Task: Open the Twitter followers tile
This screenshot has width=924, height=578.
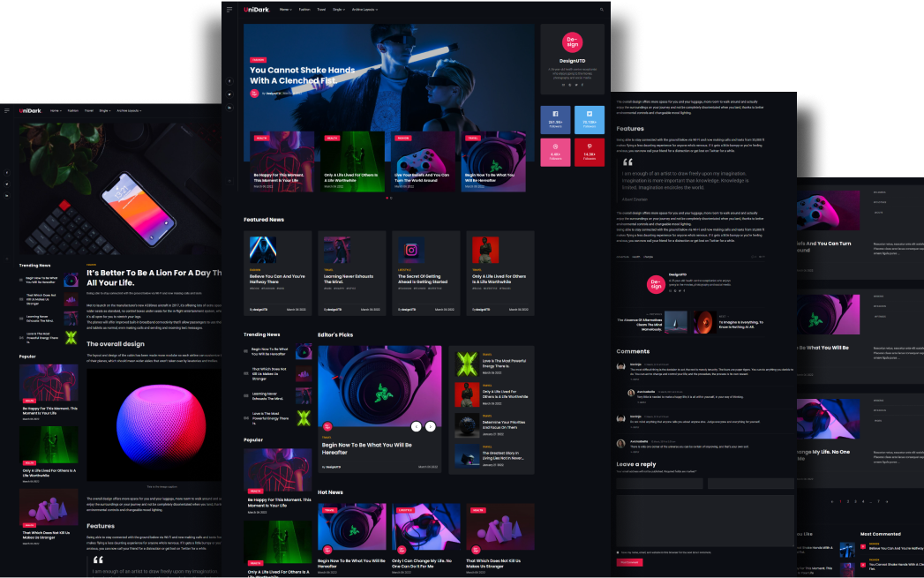Action: [589, 119]
